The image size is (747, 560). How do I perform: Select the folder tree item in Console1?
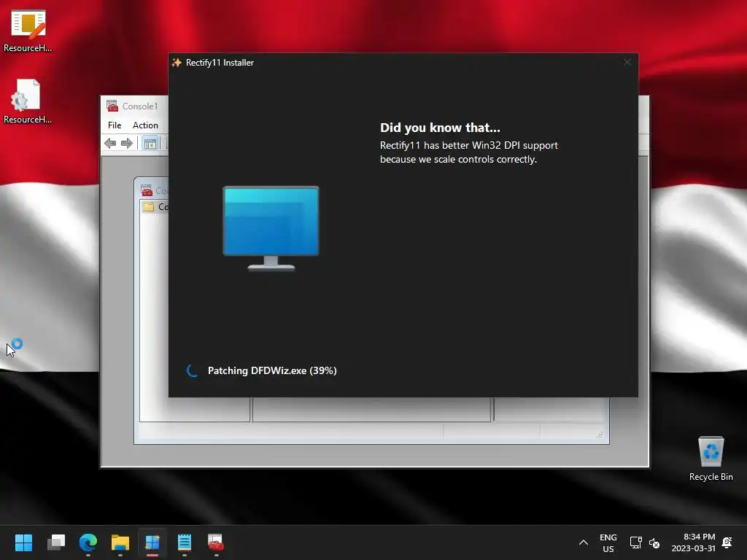(x=155, y=206)
